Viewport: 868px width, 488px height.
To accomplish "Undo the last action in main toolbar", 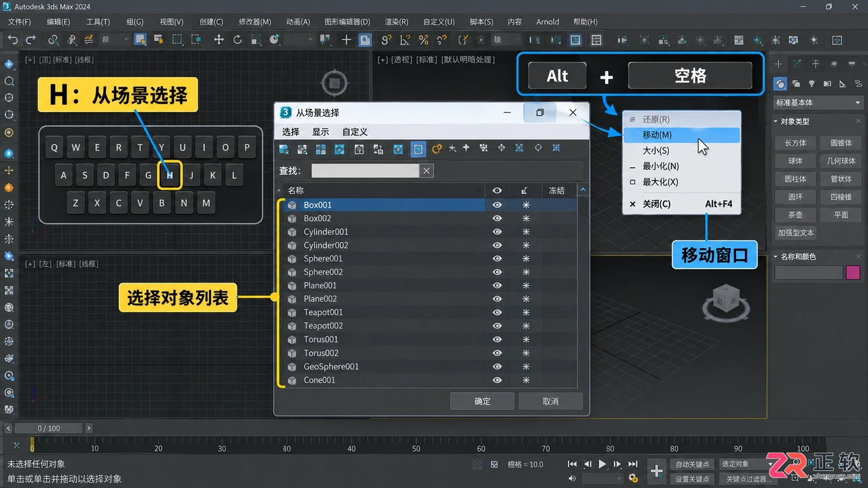I will pyautogui.click(x=13, y=40).
